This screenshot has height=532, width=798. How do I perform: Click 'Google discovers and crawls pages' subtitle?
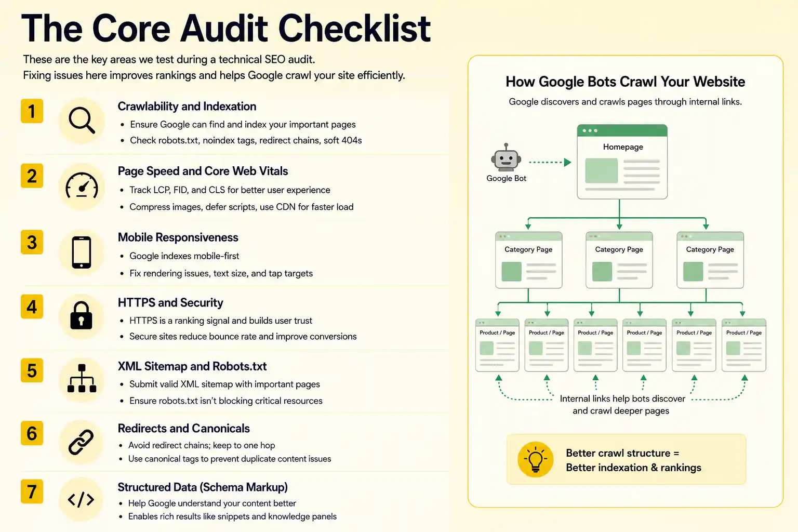pyautogui.click(x=625, y=102)
